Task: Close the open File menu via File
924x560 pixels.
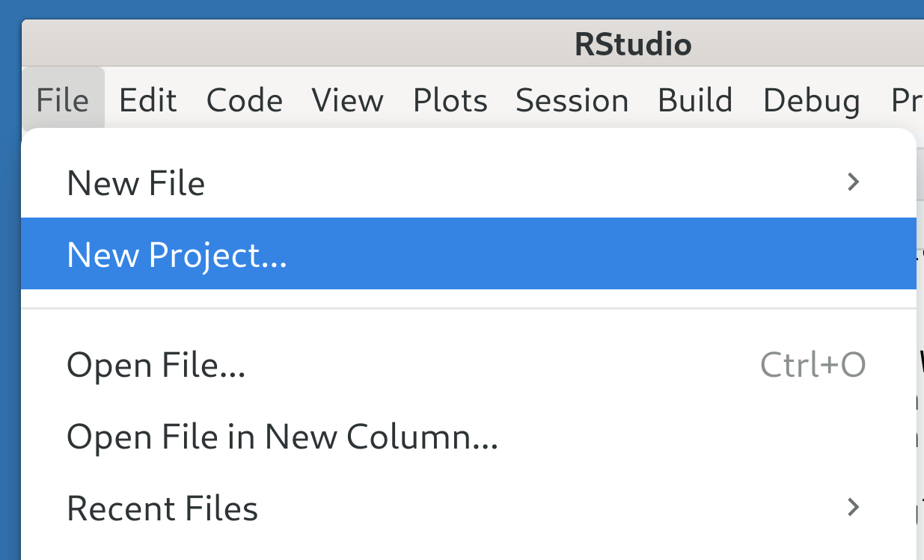Action: [x=63, y=100]
